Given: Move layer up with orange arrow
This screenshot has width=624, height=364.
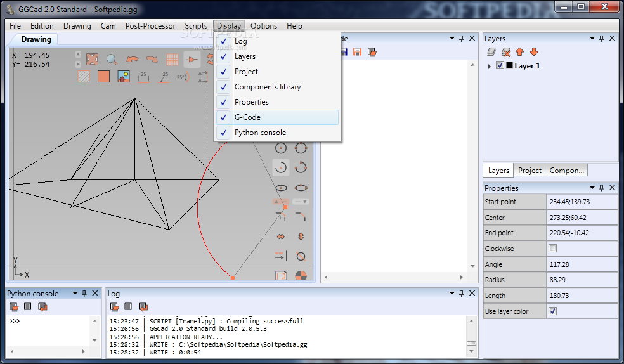Looking at the screenshot, I should [520, 52].
